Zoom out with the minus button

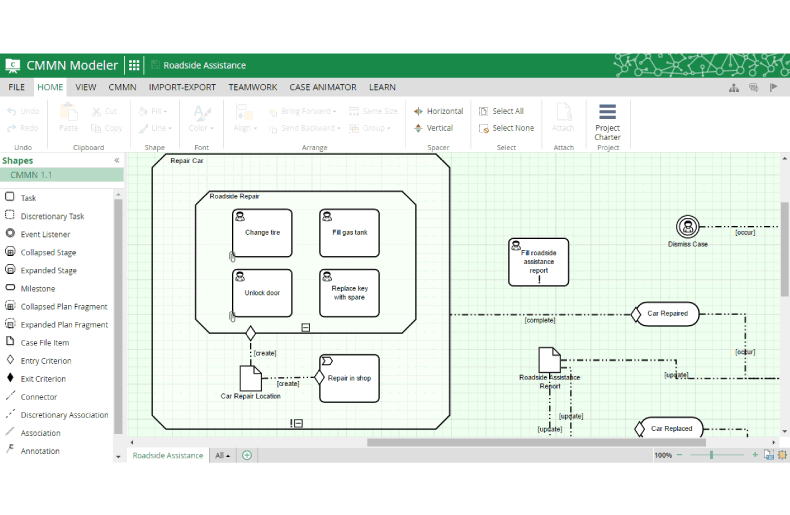679,455
